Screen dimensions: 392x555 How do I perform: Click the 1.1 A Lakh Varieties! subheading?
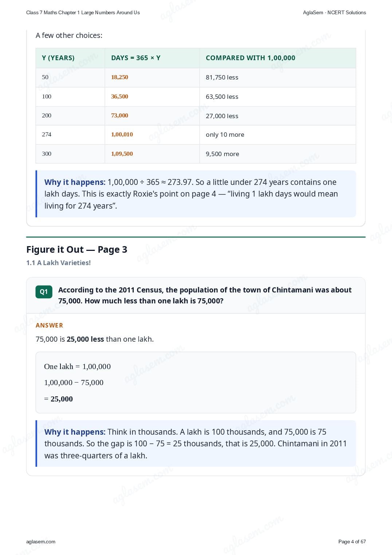(58, 263)
